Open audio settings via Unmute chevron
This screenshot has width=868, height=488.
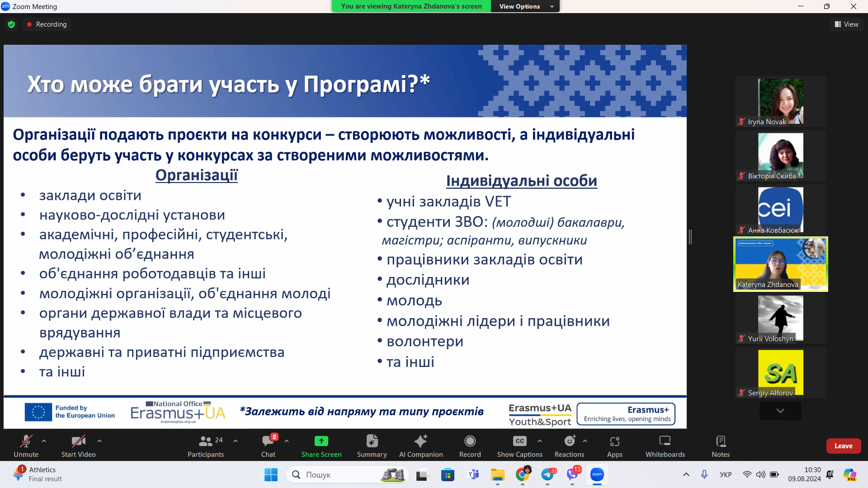tap(43, 441)
